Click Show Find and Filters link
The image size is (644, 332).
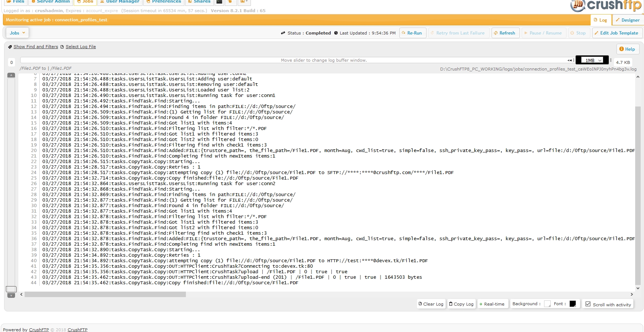pos(36,47)
